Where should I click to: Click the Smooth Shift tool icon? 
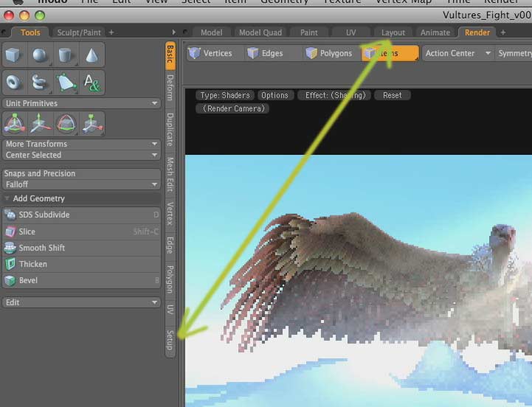pos(10,248)
